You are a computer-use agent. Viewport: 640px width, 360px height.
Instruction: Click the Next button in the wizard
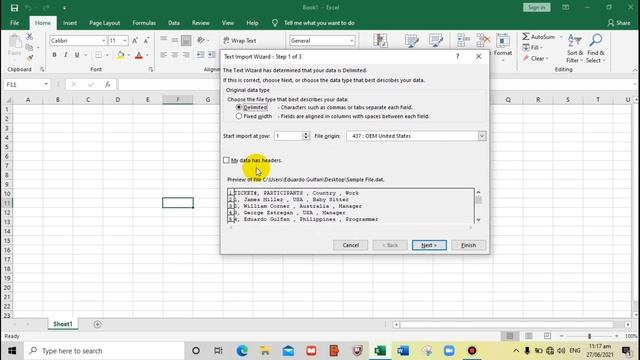[429, 245]
